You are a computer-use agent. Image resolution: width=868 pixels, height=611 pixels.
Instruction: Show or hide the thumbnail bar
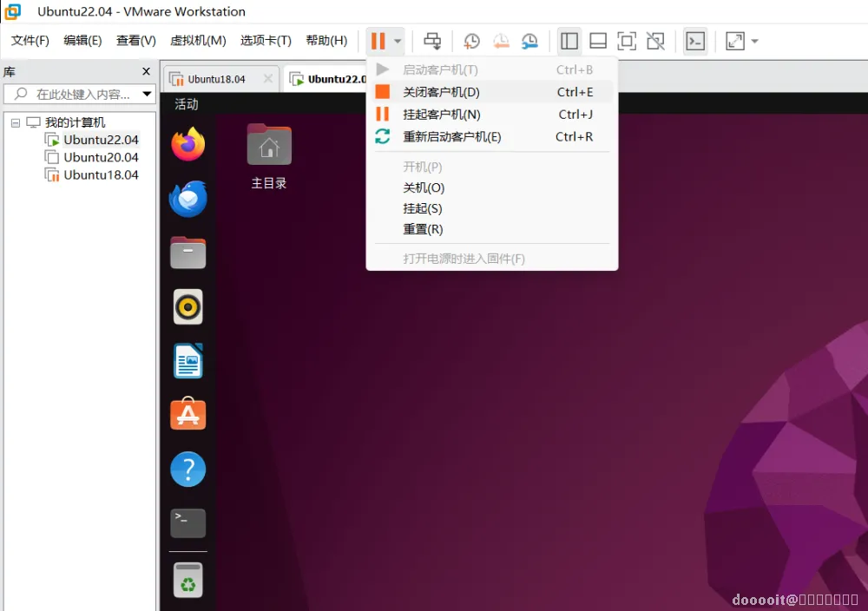pyautogui.click(x=597, y=41)
